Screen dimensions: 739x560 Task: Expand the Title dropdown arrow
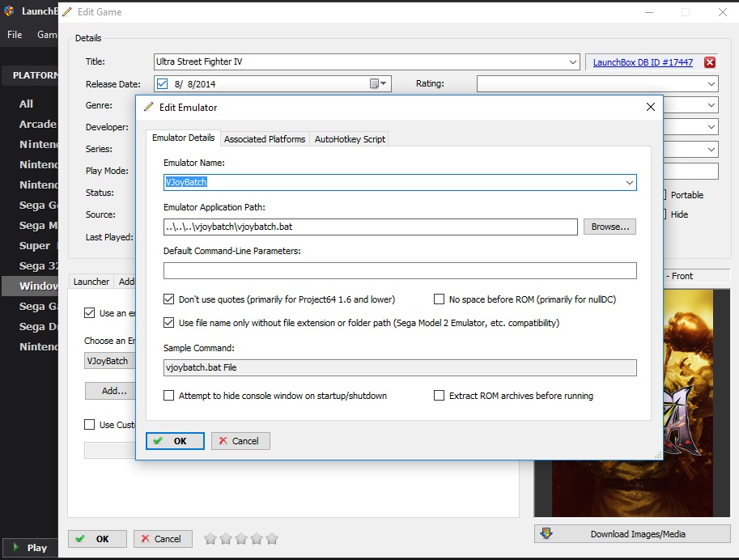pos(572,62)
